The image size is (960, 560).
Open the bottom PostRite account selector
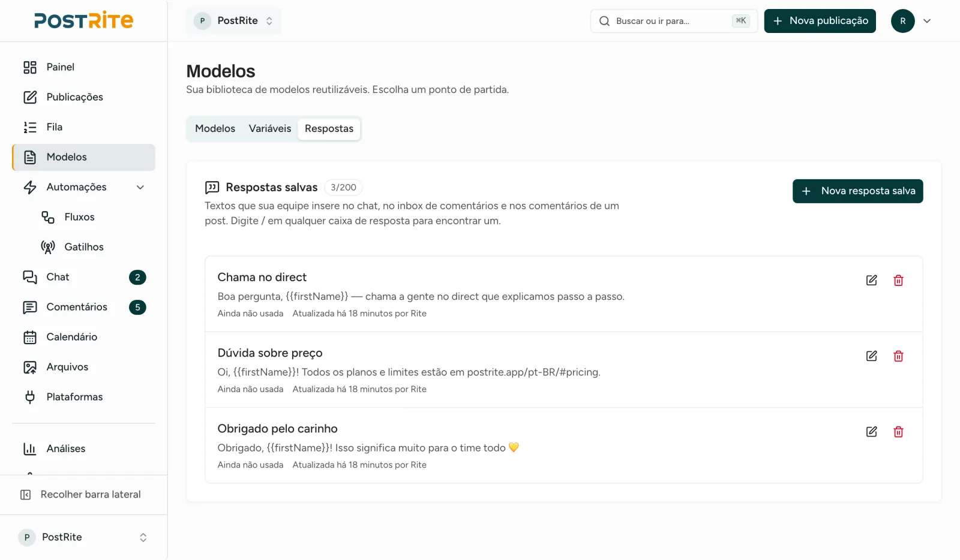tap(83, 537)
